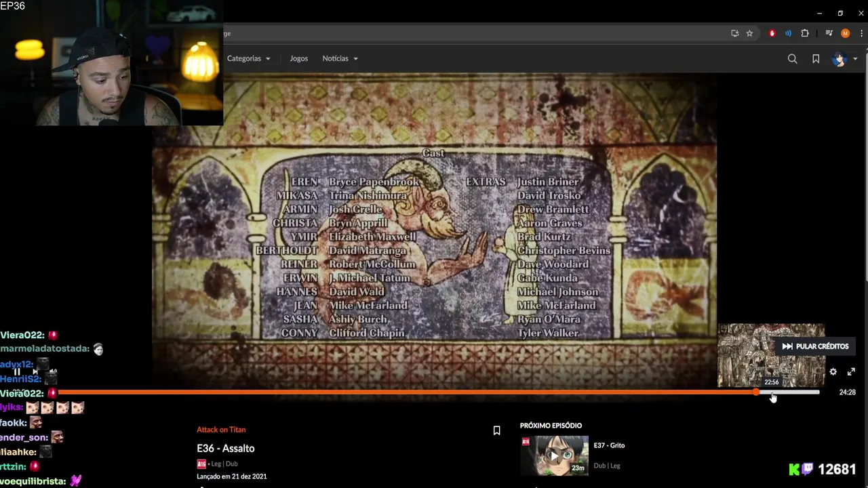The width and height of the screenshot is (868, 488).
Task: Click the Kick logo in viewer counter
Action: 795,469
